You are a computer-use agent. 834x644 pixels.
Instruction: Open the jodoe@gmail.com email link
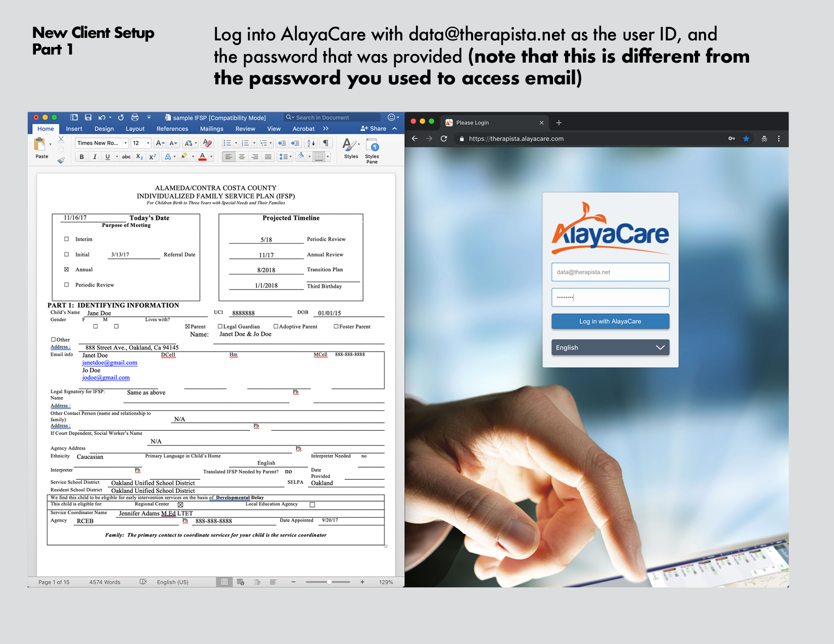point(106,377)
